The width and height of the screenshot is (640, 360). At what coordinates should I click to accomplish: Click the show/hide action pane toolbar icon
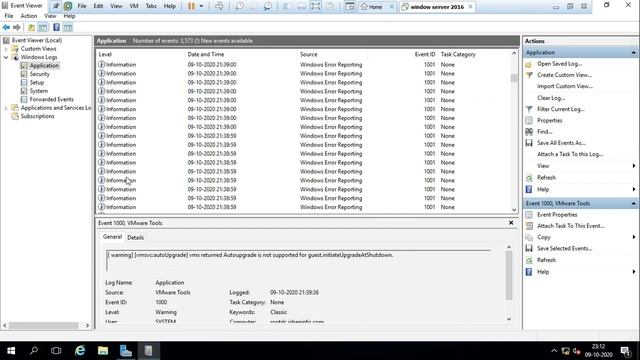coord(68,27)
